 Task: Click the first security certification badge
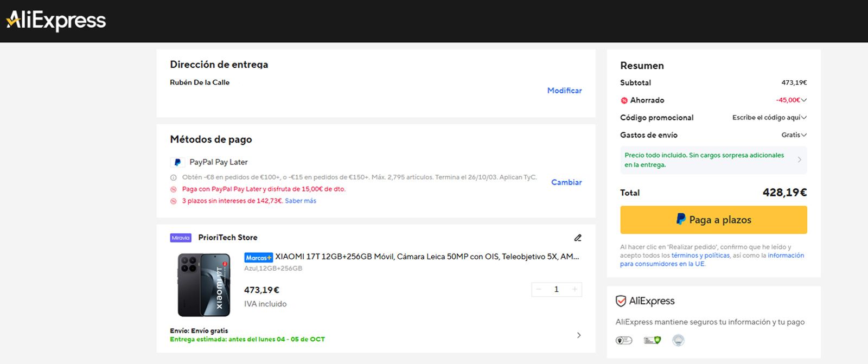coord(624,340)
